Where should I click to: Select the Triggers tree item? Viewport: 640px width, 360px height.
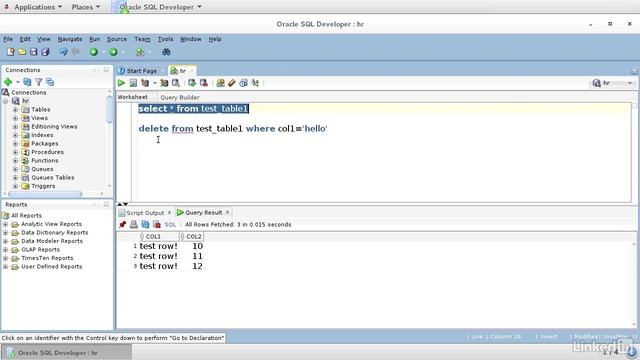click(x=43, y=186)
